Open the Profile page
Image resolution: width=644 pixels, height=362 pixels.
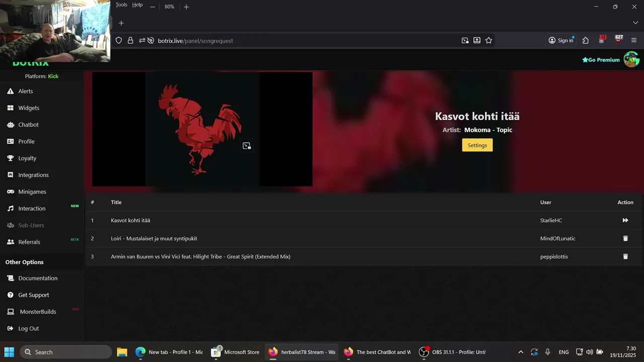click(x=26, y=141)
